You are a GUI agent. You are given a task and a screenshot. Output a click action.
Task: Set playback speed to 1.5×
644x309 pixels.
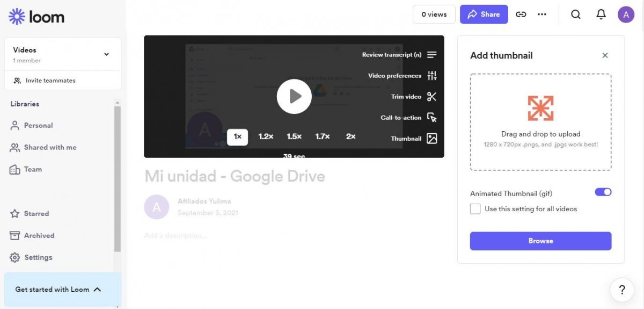tap(294, 136)
